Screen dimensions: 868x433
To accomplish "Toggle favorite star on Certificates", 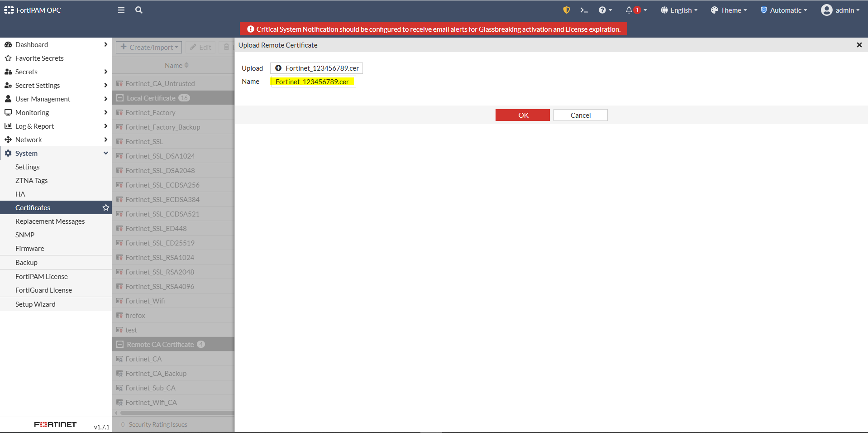I will tap(106, 207).
